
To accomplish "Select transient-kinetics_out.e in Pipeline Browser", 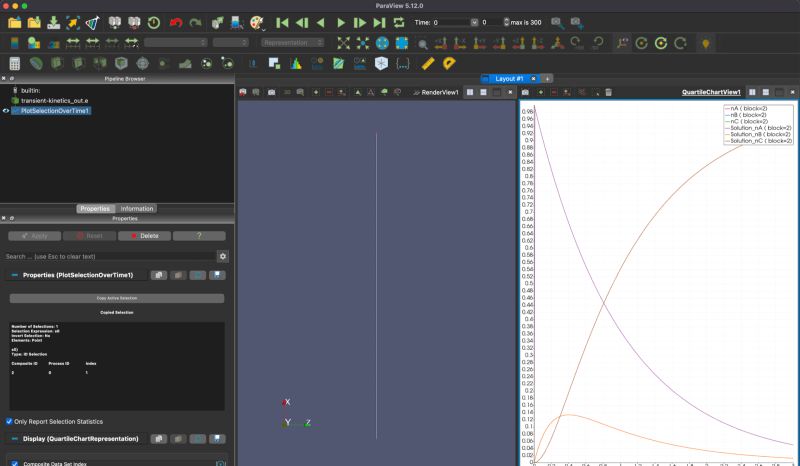I will click(54, 101).
